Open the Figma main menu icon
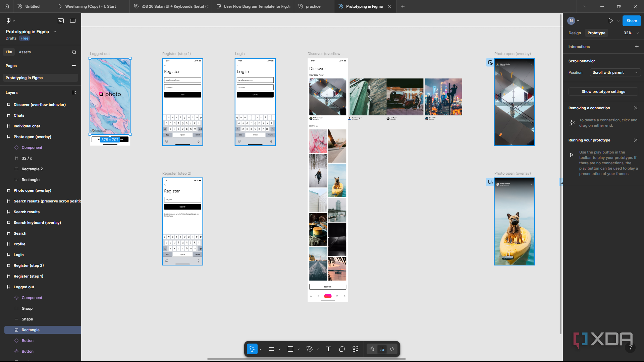Image resolution: width=644 pixels, height=362 pixels. click(x=8, y=21)
